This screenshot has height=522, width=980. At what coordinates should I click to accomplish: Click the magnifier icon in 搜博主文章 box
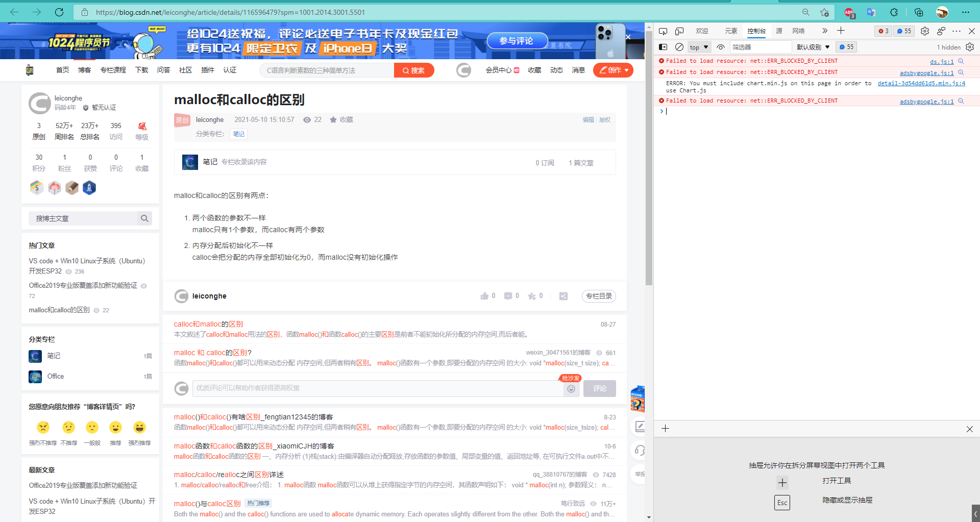[x=144, y=218]
